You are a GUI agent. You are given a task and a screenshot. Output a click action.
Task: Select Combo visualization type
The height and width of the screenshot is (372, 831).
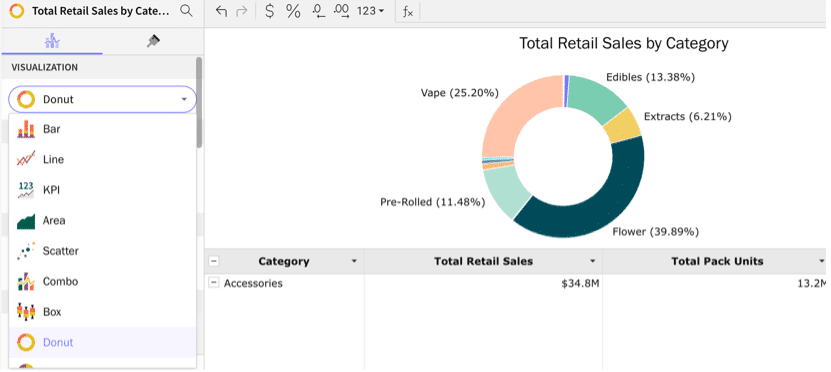pyautogui.click(x=102, y=281)
